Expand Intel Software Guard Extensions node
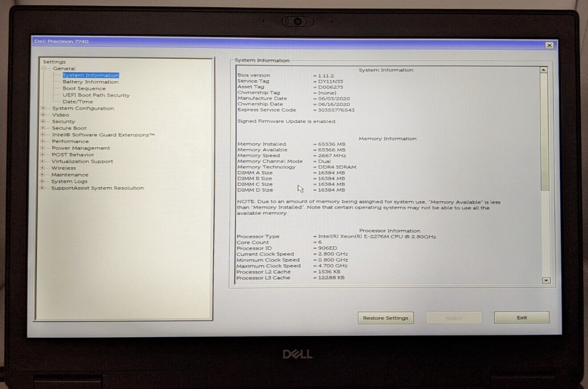Screen dimensions: 588x389 point(43,135)
